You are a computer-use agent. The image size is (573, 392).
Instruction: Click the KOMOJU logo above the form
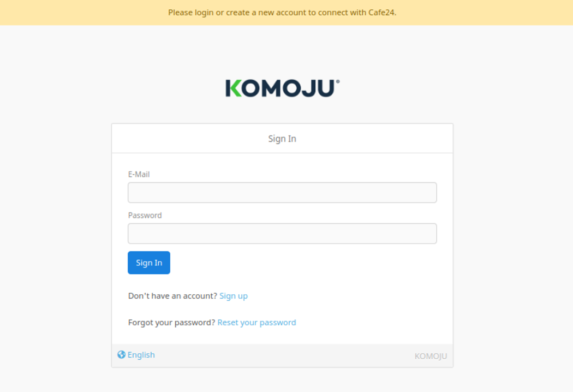tap(282, 88)
